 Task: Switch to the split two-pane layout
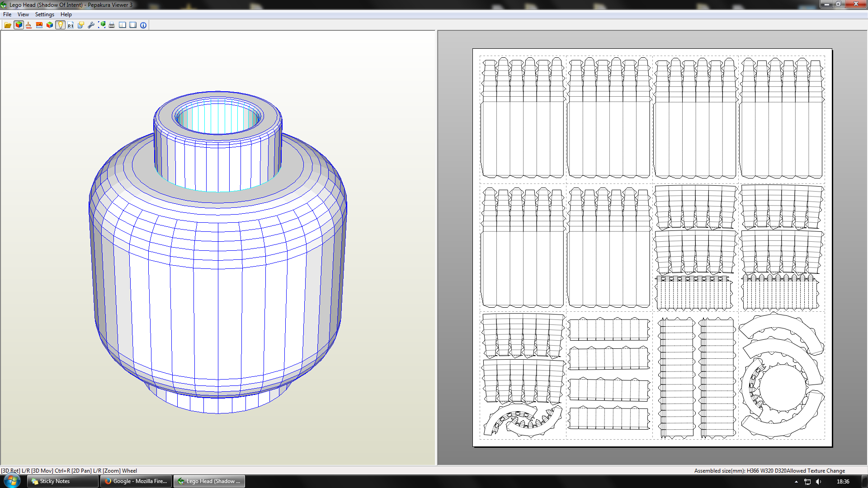pyautogui.click(x=123, y=25)
